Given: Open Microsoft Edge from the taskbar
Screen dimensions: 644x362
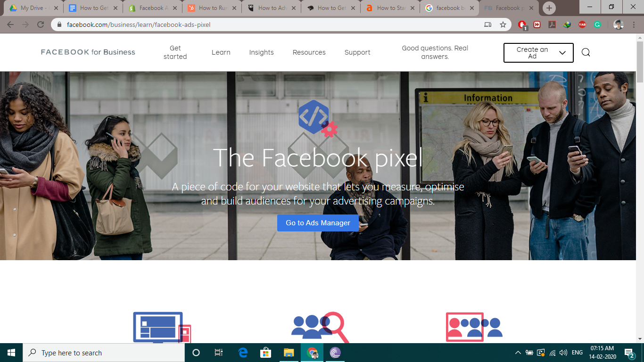Looking at the screenshot, I should 243,353.
